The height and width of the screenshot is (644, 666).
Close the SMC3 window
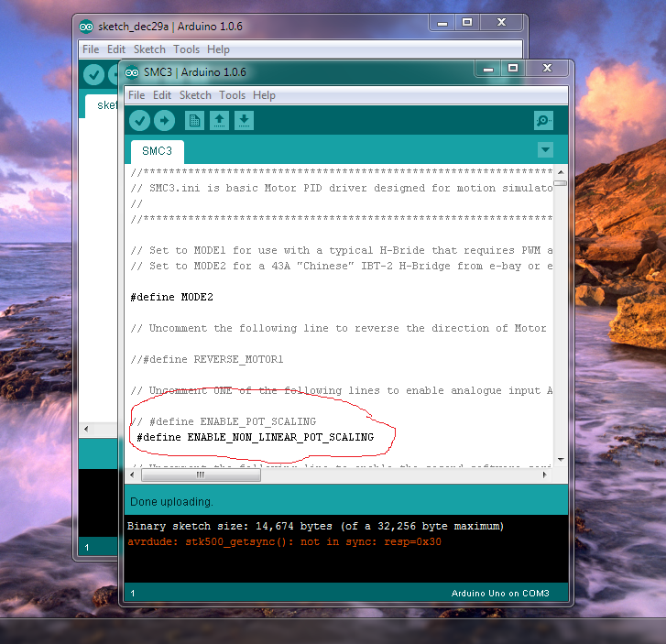point(547,69)
